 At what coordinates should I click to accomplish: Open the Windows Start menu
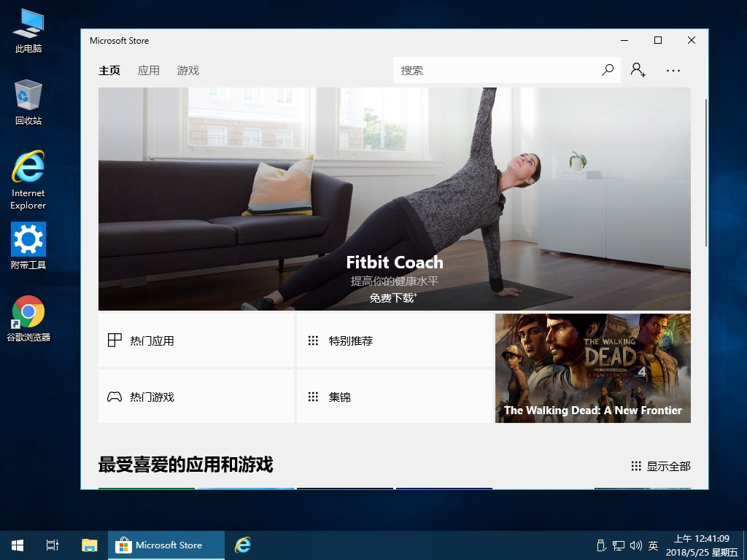pos(18,545)
